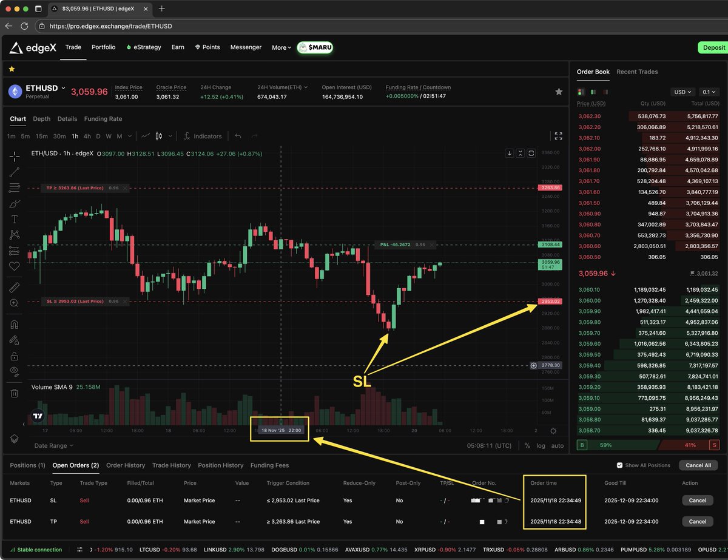Click the S sell ratio button
728x560 pixels.
[713, 445]
